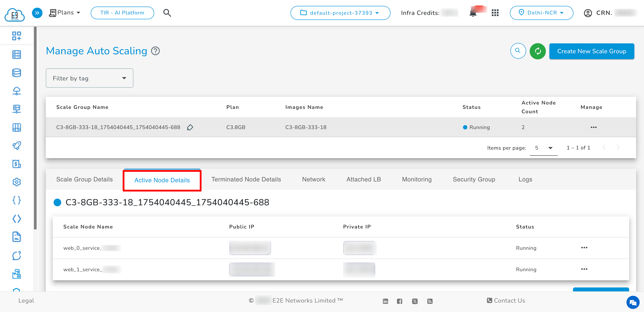Viewport: 644px width, 312px height.
Task: Select the database icon in the sidebar
Action: [16, 73]
